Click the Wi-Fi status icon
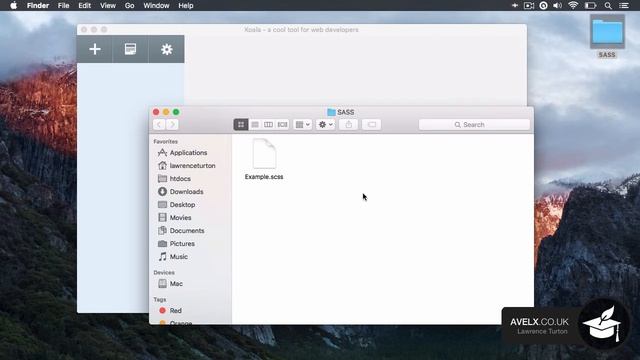 [x=573, y=5]
